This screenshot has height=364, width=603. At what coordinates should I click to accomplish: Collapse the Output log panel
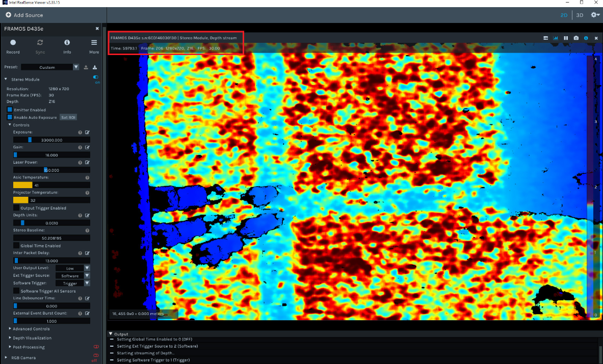pyautogui.click(x=111, y=333)
